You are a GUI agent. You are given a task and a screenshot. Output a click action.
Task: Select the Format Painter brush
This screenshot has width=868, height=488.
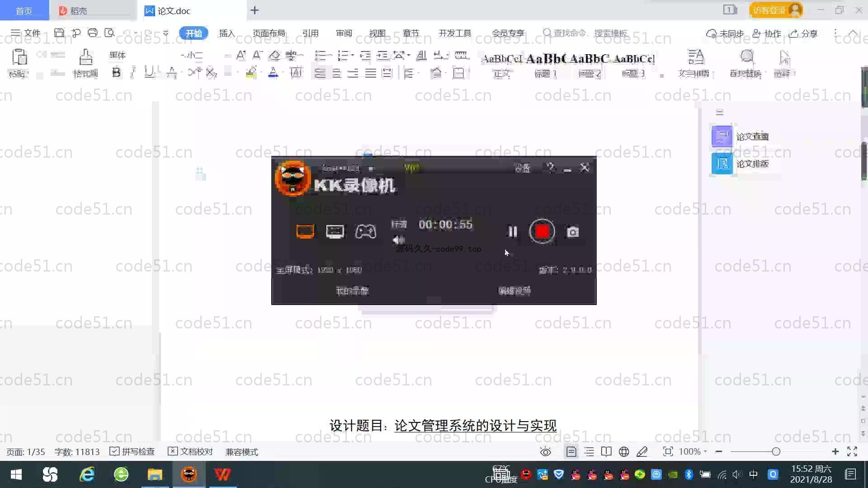(x=85, y=57)
